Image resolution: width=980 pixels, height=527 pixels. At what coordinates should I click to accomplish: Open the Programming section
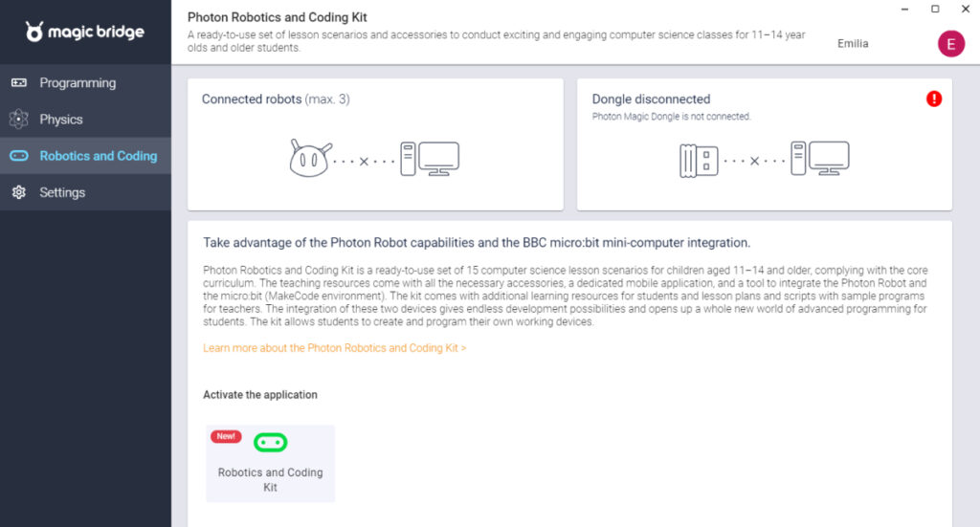coord(78,83)
